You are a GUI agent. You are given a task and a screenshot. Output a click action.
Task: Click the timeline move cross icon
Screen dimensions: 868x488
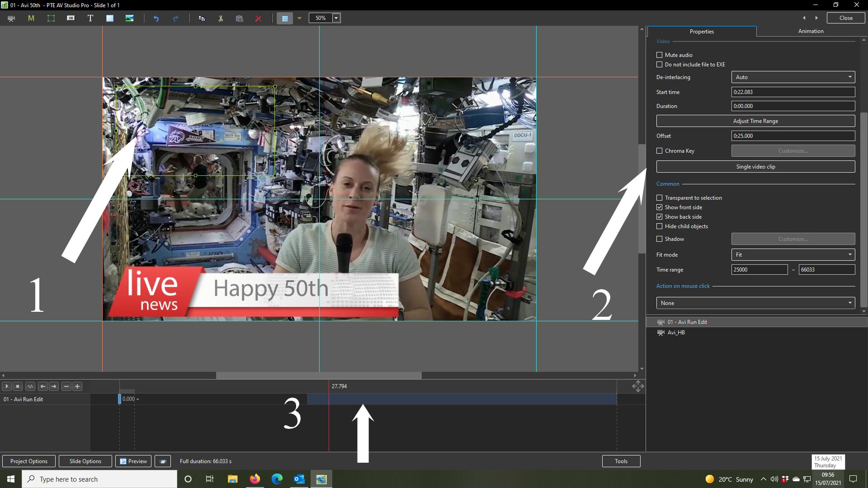(x=638, y=386)
